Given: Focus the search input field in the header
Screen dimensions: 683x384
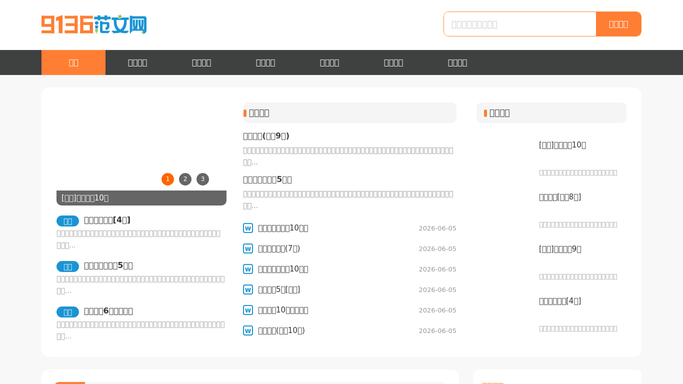Looking at the screenshot, I should coord(520,24).
